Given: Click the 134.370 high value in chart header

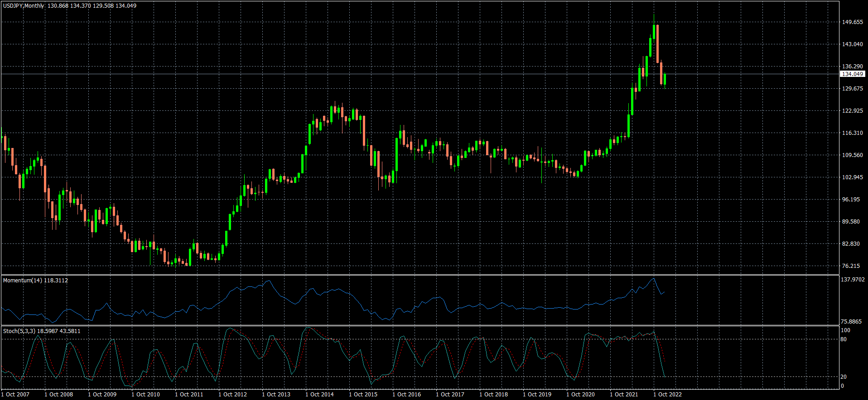Looking at the screenshot, I should point(81,6).
